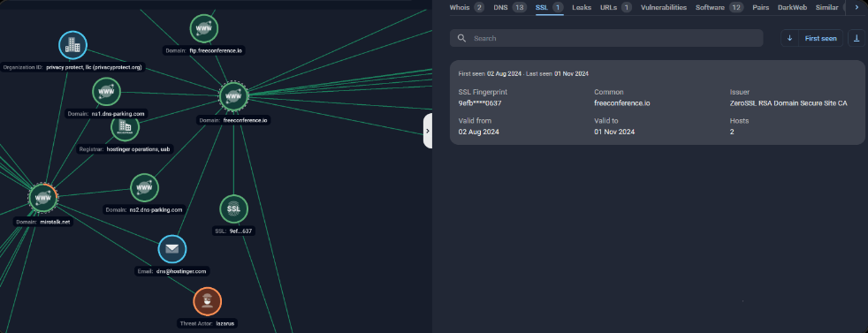Screen dimensions: 868x333
Task: Open the URLs tab
Action: click(615, 7)
